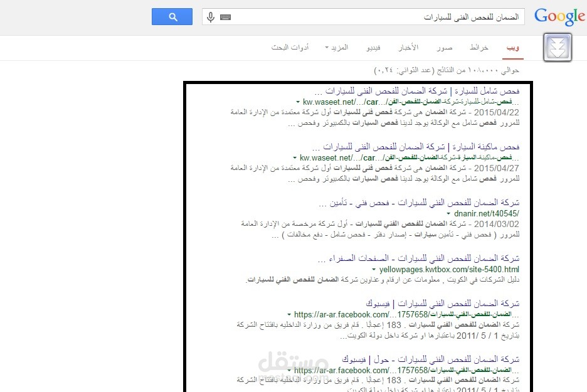Click the دليل الشركات في الكويت snippet
The width and height of the screenshot is (587, 392).
(x=383, y=280)
